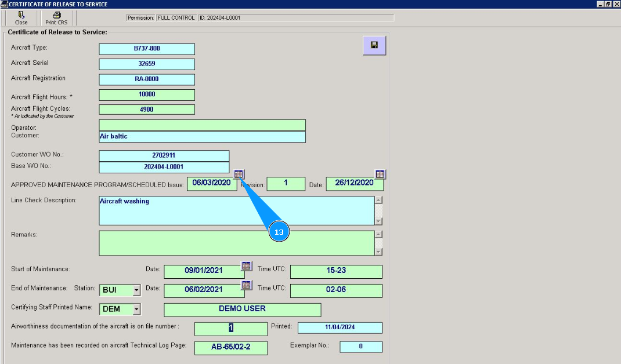Open calendar for maintenance program Issue date
The image size is (621, 364).
[x=239, y=174]
